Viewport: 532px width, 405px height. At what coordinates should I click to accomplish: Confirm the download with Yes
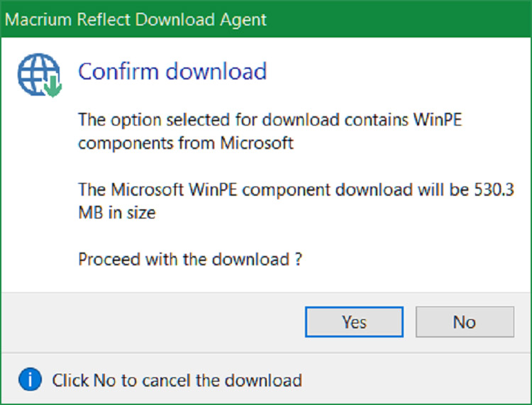click(354, 322)
